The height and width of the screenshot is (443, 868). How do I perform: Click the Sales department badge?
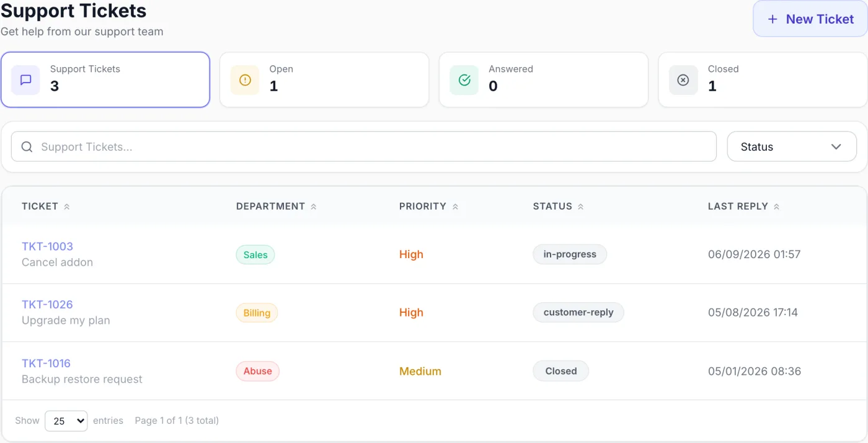(255, 254)
